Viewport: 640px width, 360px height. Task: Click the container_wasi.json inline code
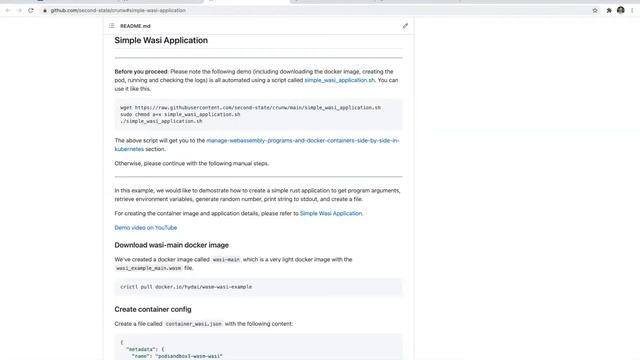coord(193,324)
